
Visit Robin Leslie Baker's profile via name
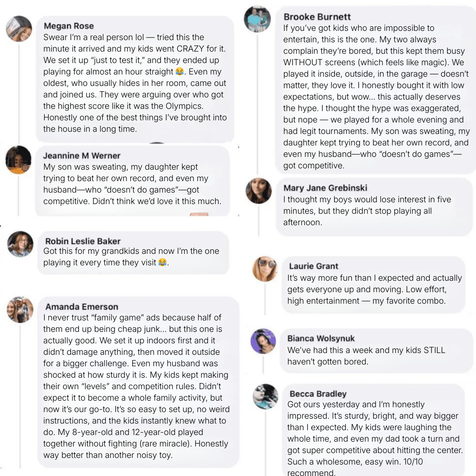point(83,241)
